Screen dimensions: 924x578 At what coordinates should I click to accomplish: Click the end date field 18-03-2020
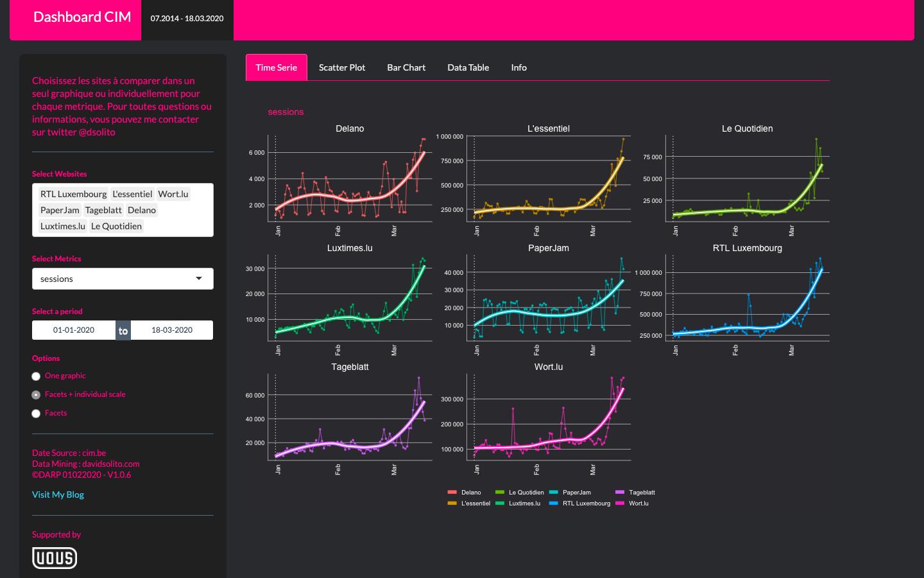point(172,330)
